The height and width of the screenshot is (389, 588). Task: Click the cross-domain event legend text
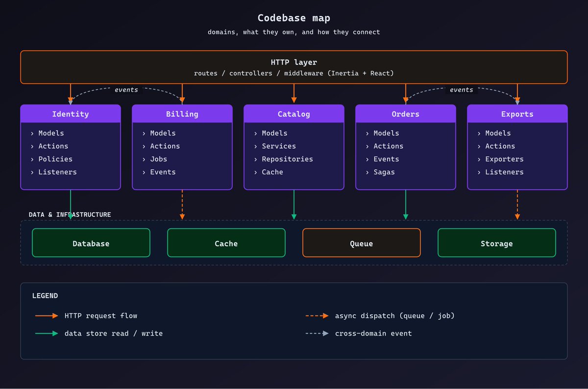[x=373, y=333]
